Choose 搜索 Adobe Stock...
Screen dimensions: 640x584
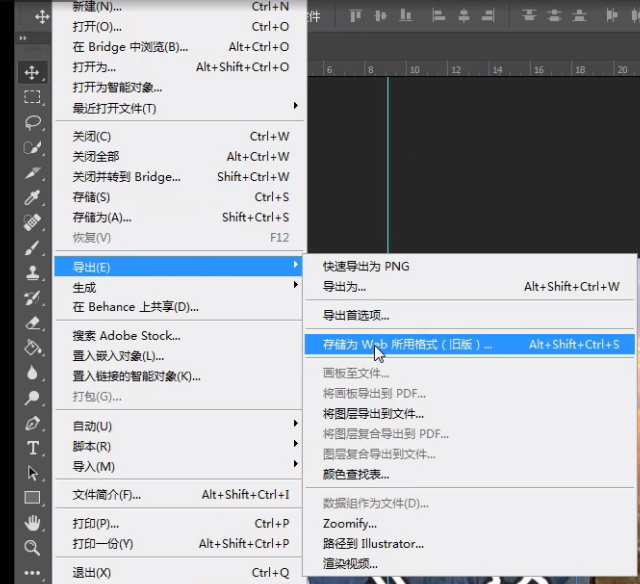click(x=178, y=335)
